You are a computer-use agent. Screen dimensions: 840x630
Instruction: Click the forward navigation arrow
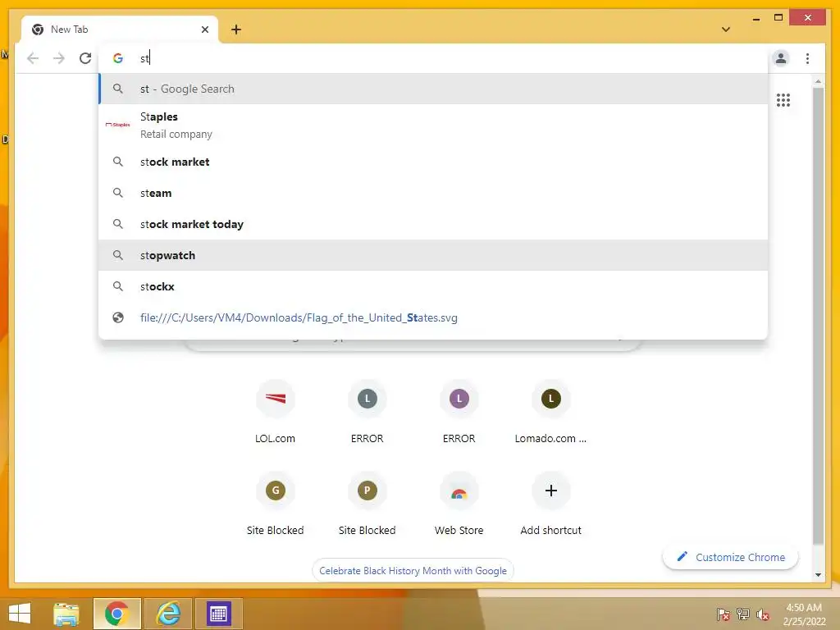[59, 58]
